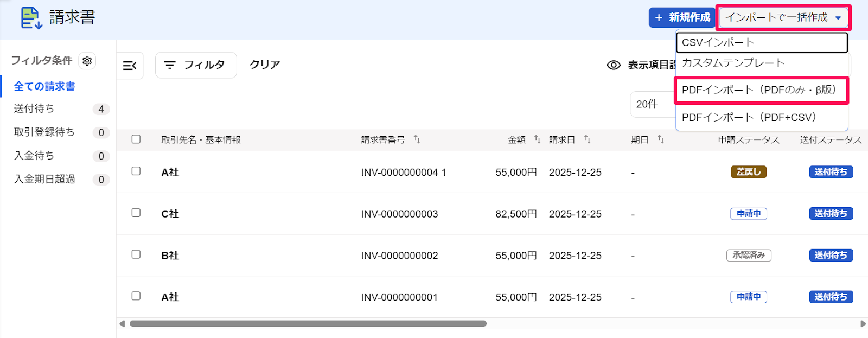Toggle the select-all header checkbox
The height and width of the screenshot is (338, 868).
click(x=136, y=139)
